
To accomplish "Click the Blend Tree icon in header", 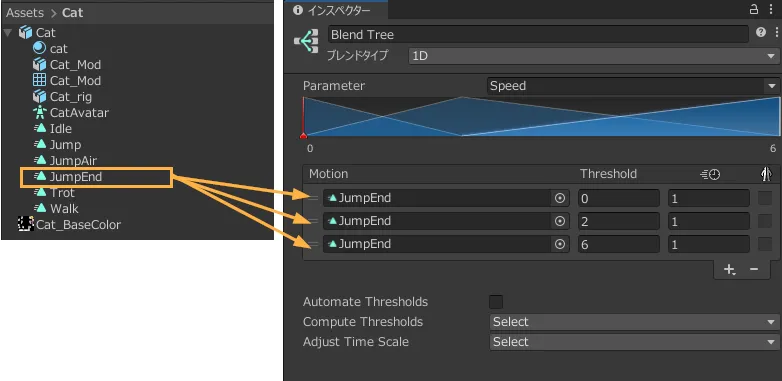I will [x=306, y=41].
